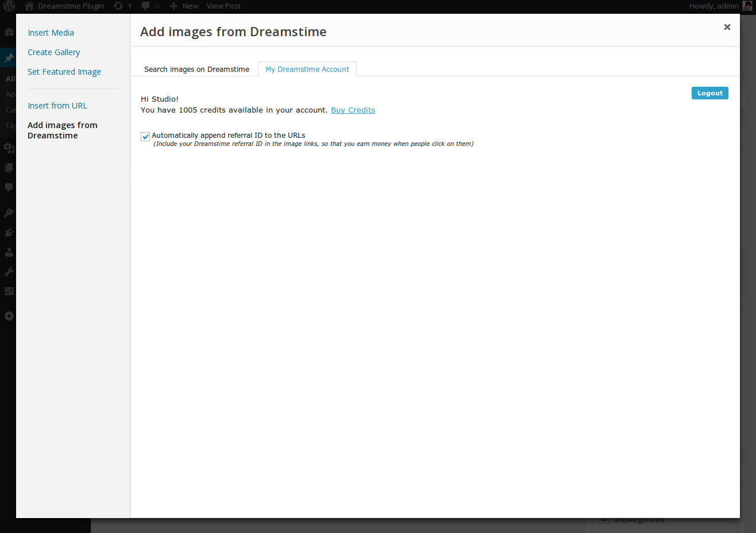This screenshot has height=533, width=756.
Task: Open Dashboard icon in the admin sidebar
Action: tap(9, 32)
